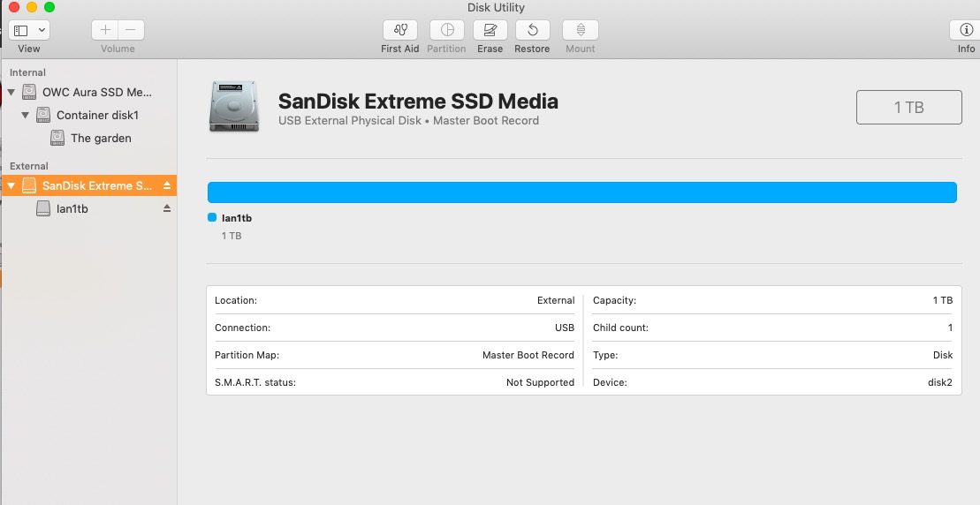Click the External section header
This screenshot has width=980, height=505.
pyautogui.click(x=29, y=166)
